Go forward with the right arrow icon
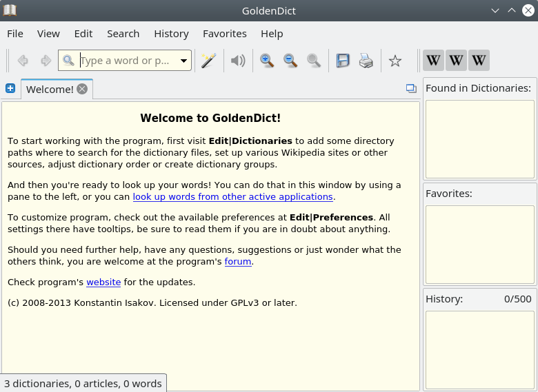 coord(46,61)
